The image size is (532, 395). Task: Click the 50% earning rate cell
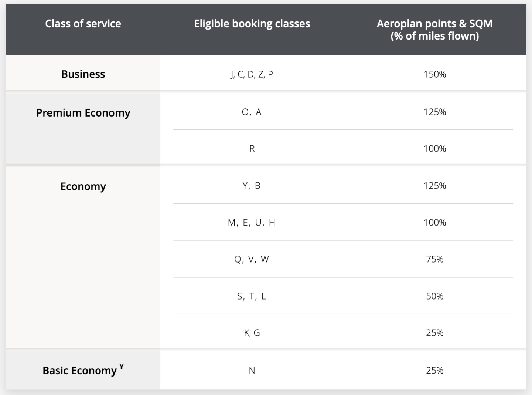434,296
